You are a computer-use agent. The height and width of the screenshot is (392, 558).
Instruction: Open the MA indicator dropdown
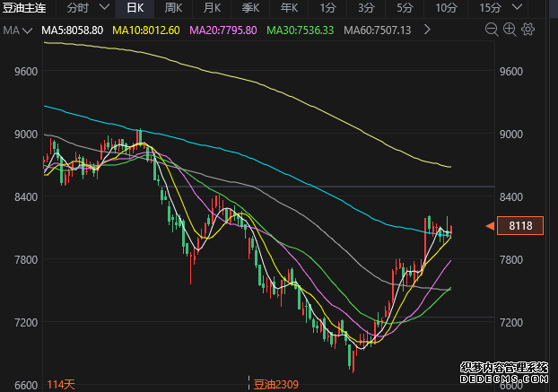(17, 30)
